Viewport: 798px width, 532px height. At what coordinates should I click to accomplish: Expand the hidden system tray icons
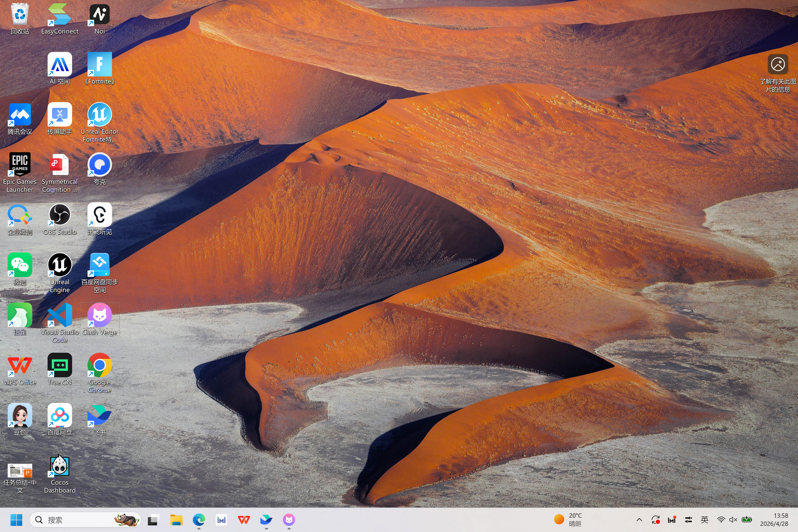point(639,520)
